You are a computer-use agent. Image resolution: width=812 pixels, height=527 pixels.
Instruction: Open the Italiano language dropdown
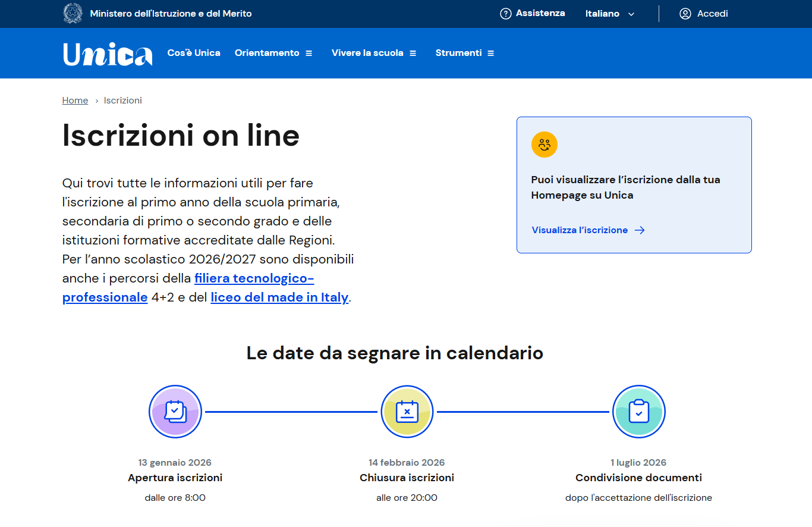(610, 14)
